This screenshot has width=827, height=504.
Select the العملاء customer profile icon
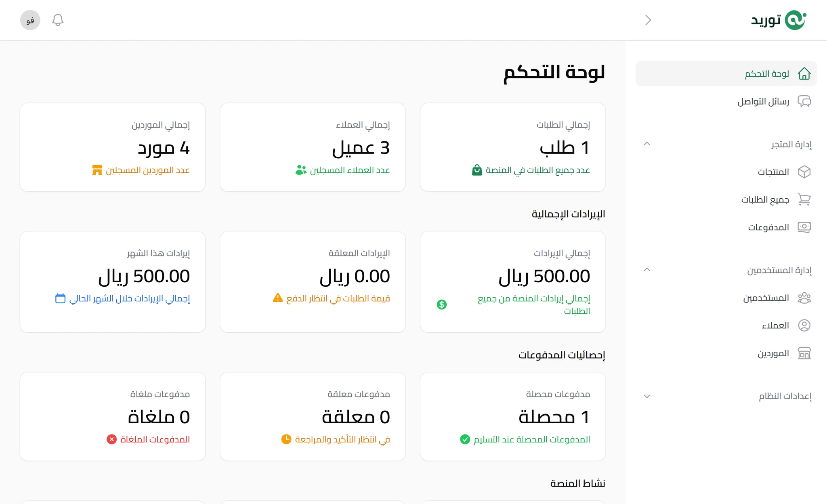[804, 325]
